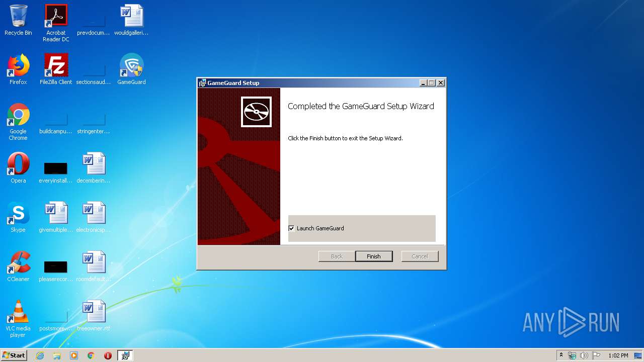Open the network tray icon
This screenshot has width=644, height=362.
572,355
